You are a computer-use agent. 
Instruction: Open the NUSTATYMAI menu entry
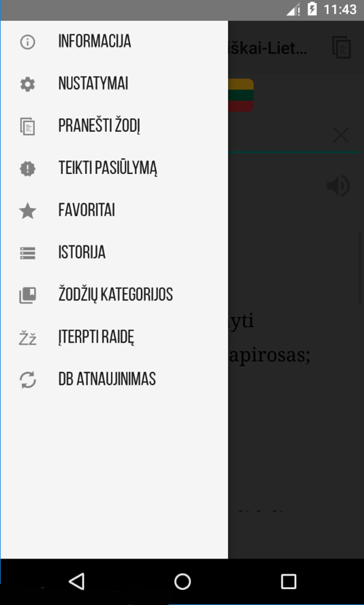tap(114, 84)
